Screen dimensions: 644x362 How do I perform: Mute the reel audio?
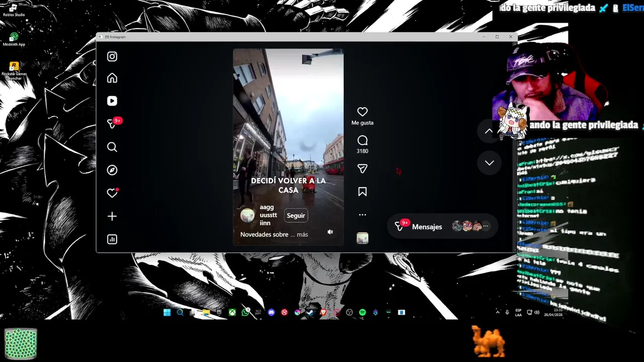coord(330,232)
